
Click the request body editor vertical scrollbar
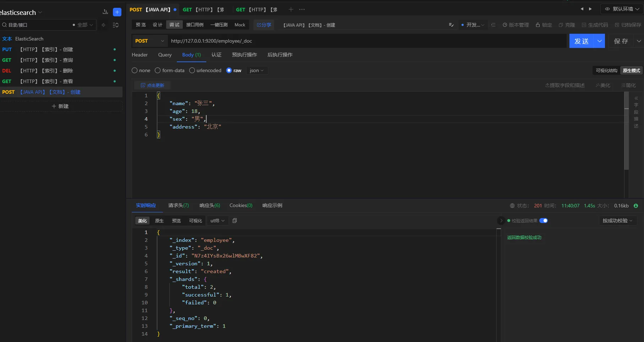(626, 131)
